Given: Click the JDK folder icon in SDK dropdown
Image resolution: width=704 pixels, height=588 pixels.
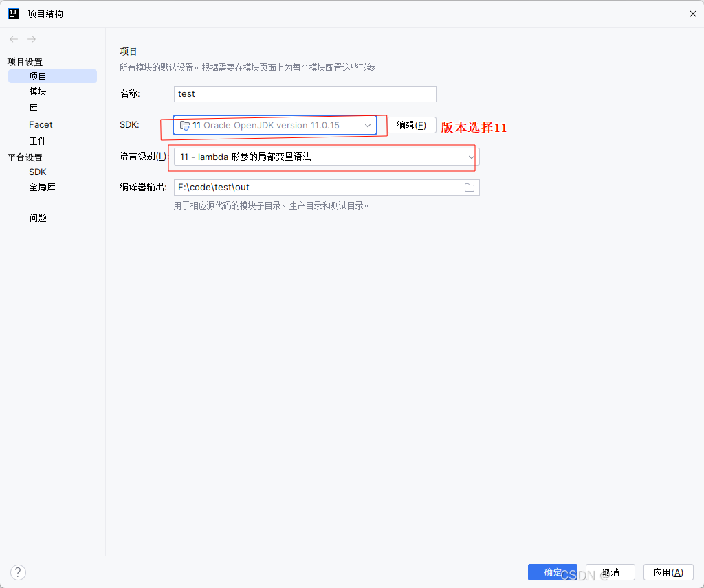Looking at the screenshot, I should [x=185, y=126].
